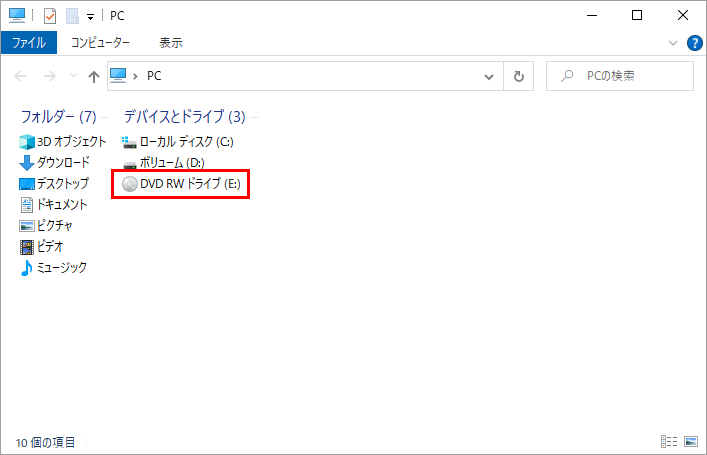Click the magnifier icon in search box
The width and height of the screenshot is (707, 455).
coord(567,76)
